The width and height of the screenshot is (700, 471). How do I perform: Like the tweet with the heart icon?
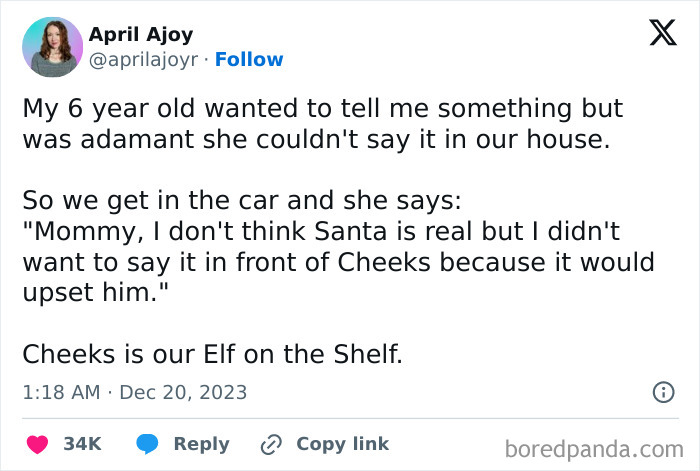[x=39, y=444]
